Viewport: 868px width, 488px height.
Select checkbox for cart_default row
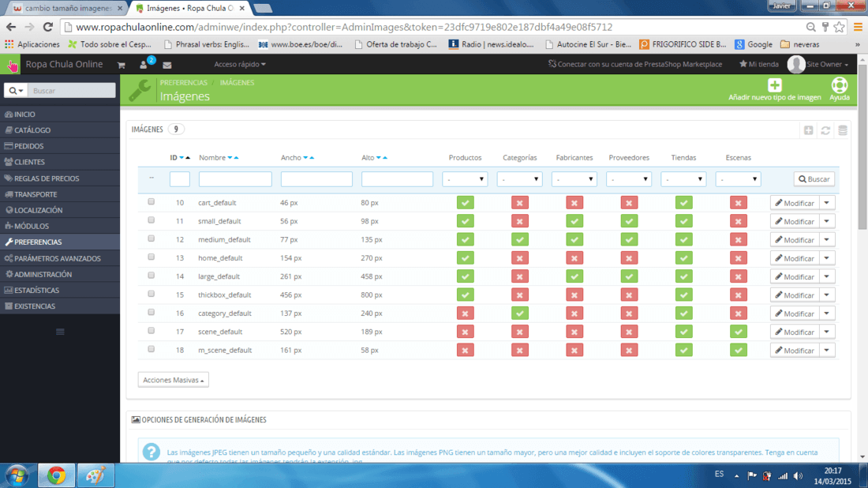click(x=152, y=202)
